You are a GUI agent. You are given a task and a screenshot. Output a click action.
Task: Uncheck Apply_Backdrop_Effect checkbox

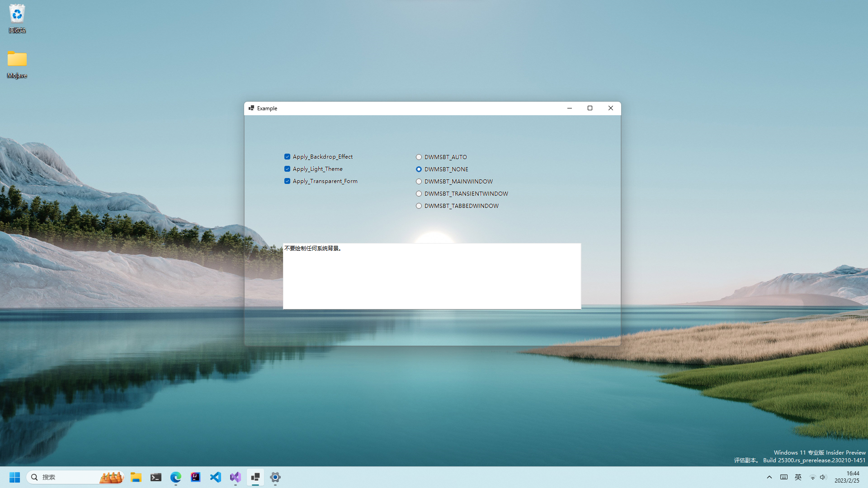287,157
